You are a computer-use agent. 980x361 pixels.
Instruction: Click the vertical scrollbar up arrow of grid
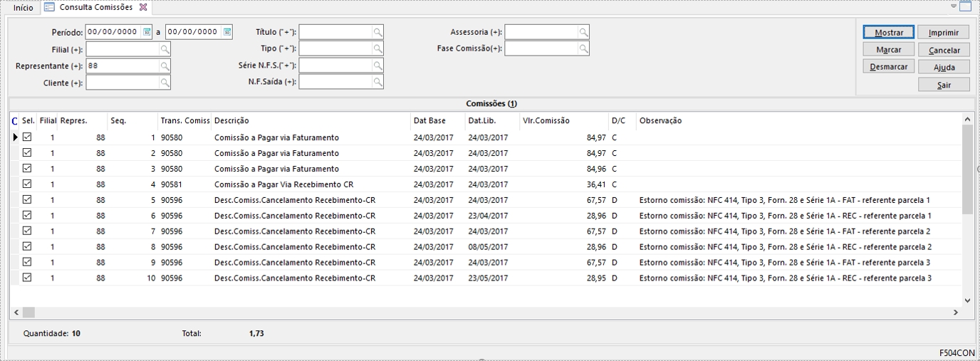967,119
